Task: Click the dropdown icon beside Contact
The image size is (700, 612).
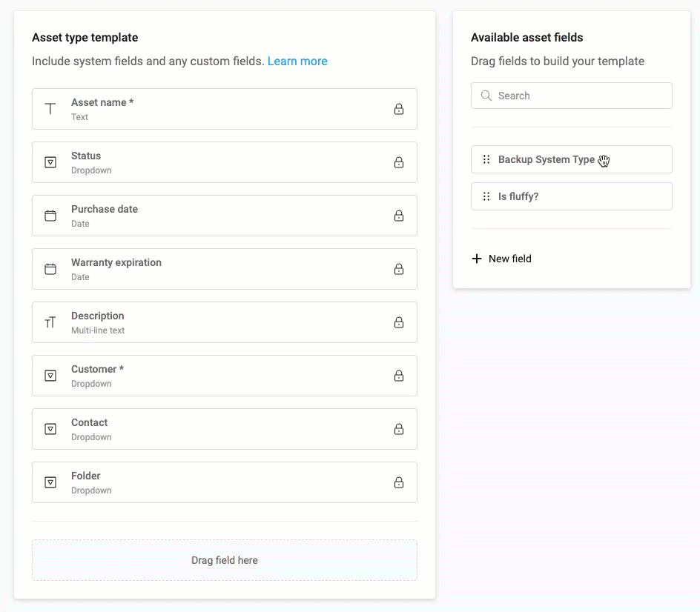Action: 50,429
